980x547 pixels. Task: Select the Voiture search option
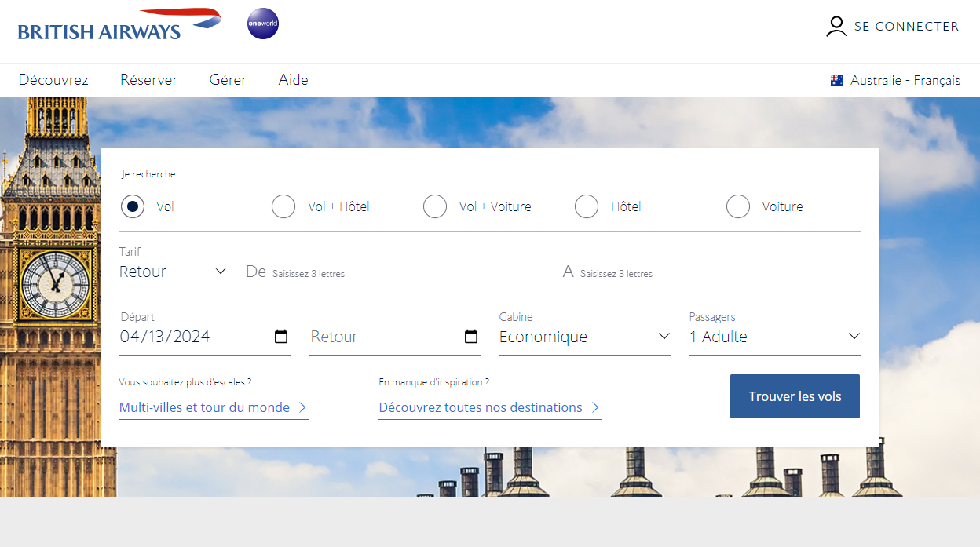coord(738,206)
